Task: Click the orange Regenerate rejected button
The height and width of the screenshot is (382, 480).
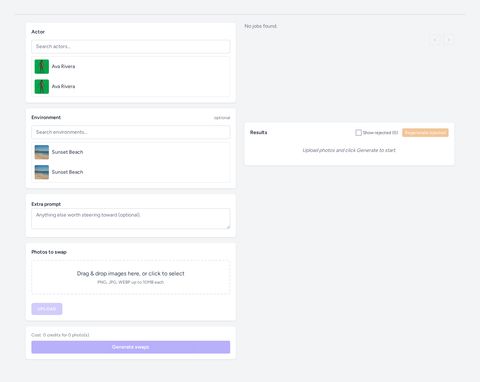Action: 425,133
